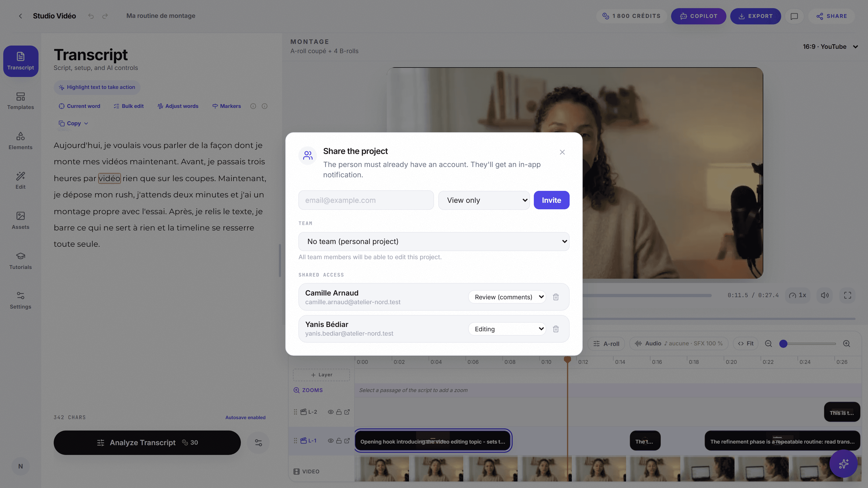This screenshot has height=488, width=868.
Task: Open the comments chat icon
Action: 794,16
